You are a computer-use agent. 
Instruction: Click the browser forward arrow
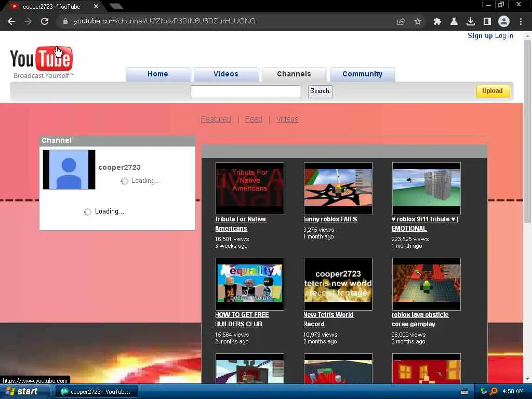[x=28, y=21]
